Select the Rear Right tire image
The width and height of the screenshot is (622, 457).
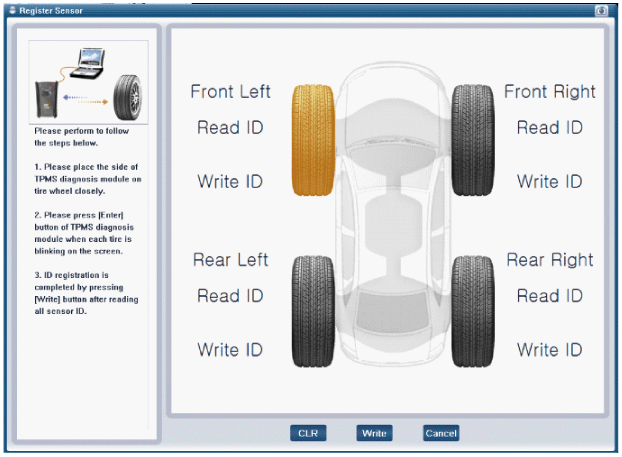[472, 311]
